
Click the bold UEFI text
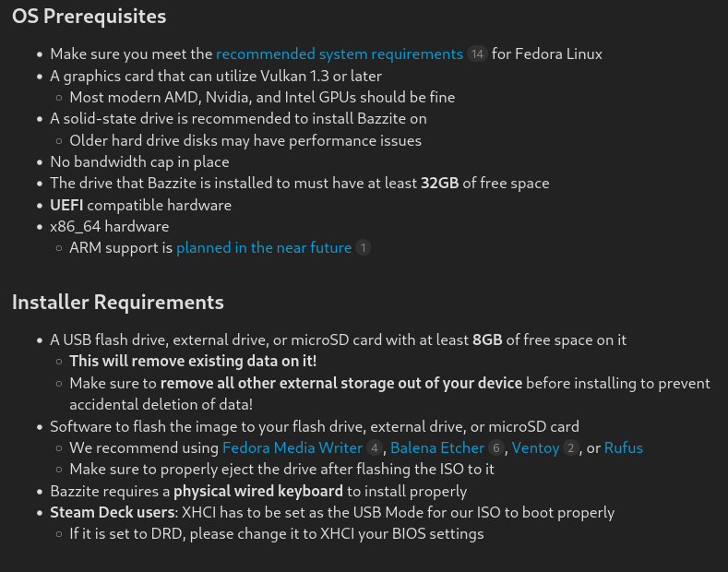66,205
